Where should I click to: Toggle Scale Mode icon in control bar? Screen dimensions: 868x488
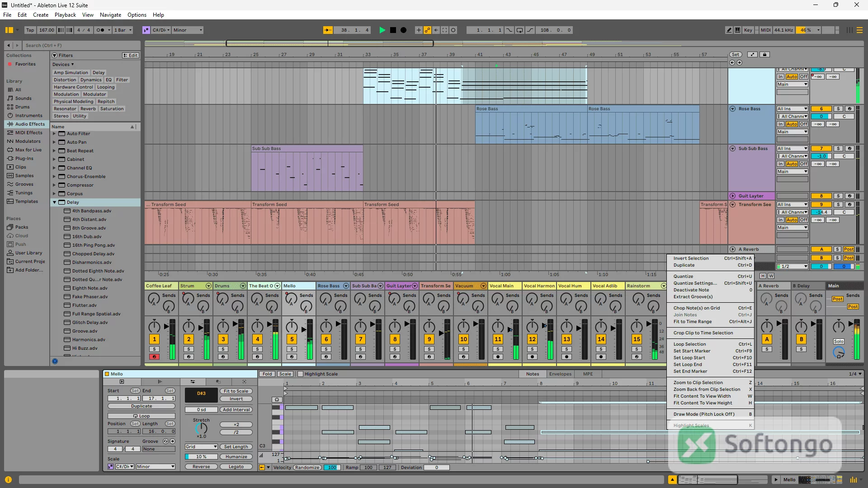[x=146, y=30]
